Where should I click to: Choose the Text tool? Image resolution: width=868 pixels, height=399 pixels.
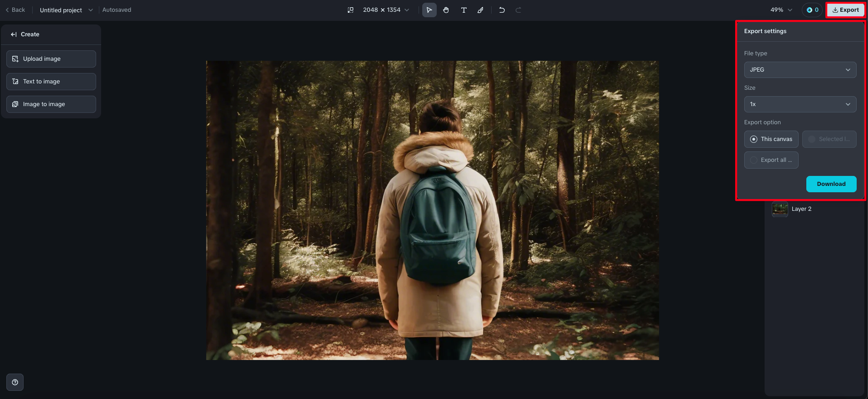coord(463,10)
